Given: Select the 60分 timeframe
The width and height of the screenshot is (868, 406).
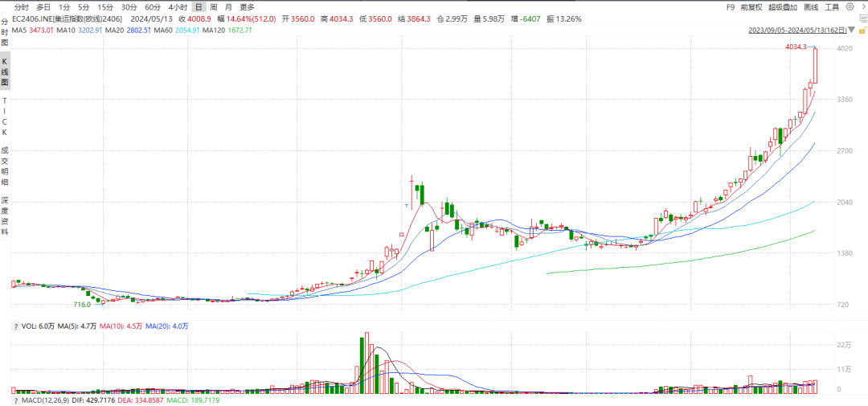Looking at the screenshot, I should pyautogui.click(x=153, y=7).
